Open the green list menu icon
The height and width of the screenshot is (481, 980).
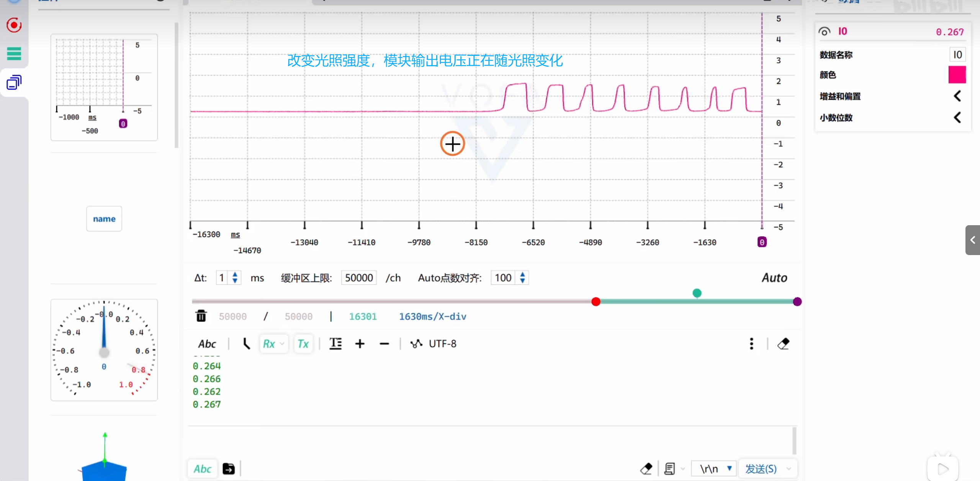pyautogui.click(x=14, y=54)
